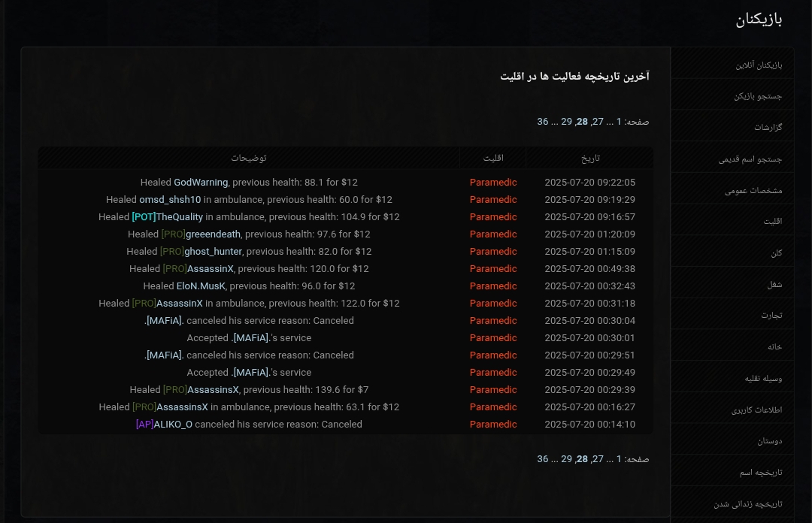The height and width of the screenshot is (523, 812).
Task: Select date 2025-07-20 00:49:38 cell
Action: (590, 269)
